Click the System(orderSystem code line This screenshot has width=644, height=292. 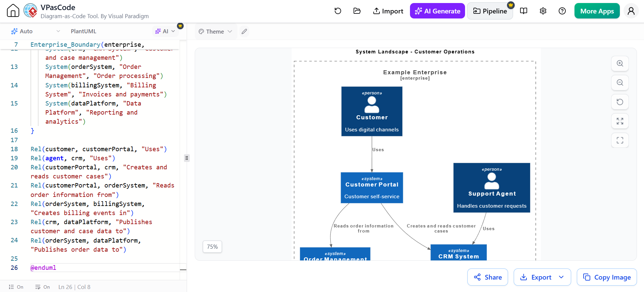point(104,71)
